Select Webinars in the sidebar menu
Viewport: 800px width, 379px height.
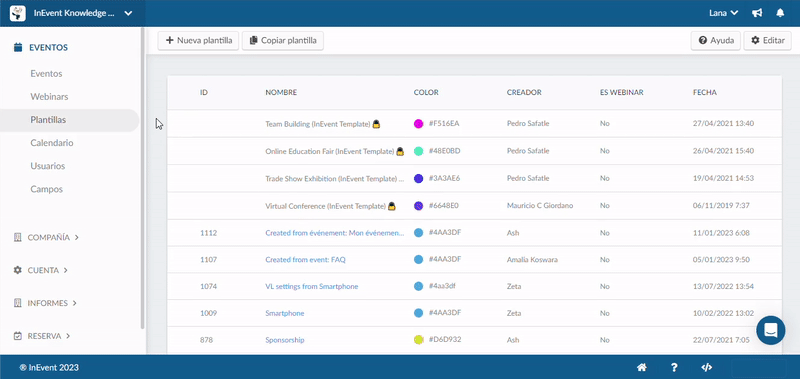pyautogui.click(x=49, y=96)
